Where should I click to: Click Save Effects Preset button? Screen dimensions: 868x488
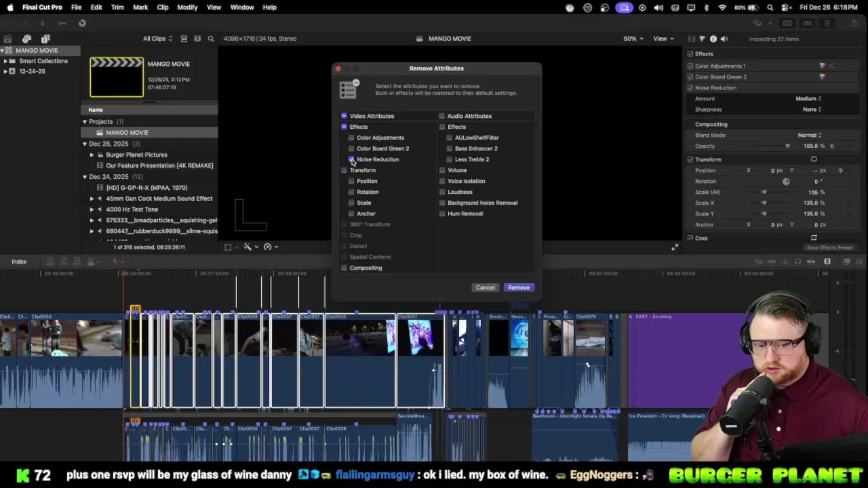(829, 247)
